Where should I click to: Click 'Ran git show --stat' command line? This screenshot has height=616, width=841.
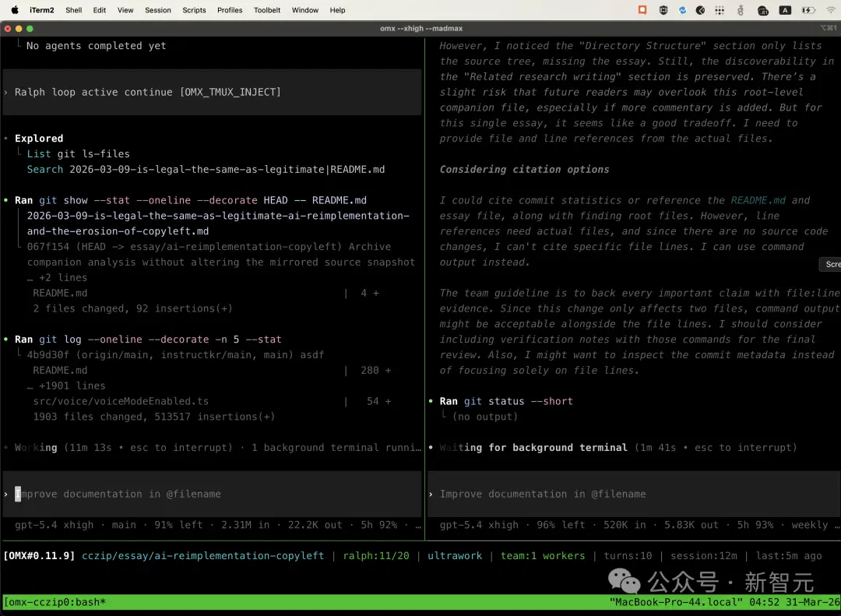191,199
